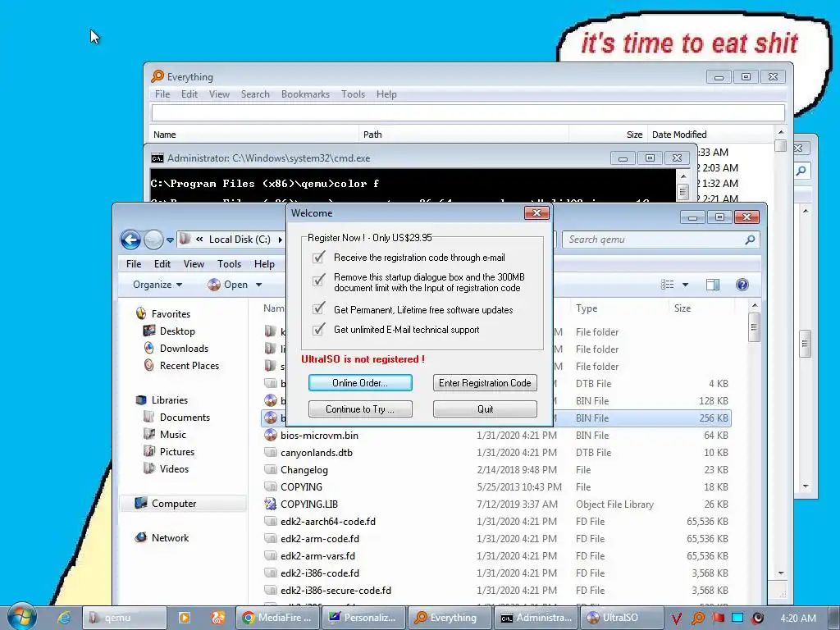Launch Internet Explorer from the taskbar
Viewport: 840px width, 630px height.
64,618
